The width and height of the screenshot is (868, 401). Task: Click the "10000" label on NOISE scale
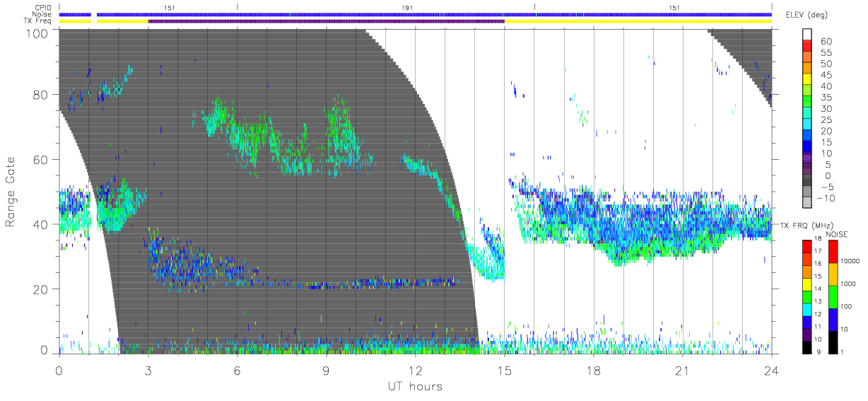(850, 261)
